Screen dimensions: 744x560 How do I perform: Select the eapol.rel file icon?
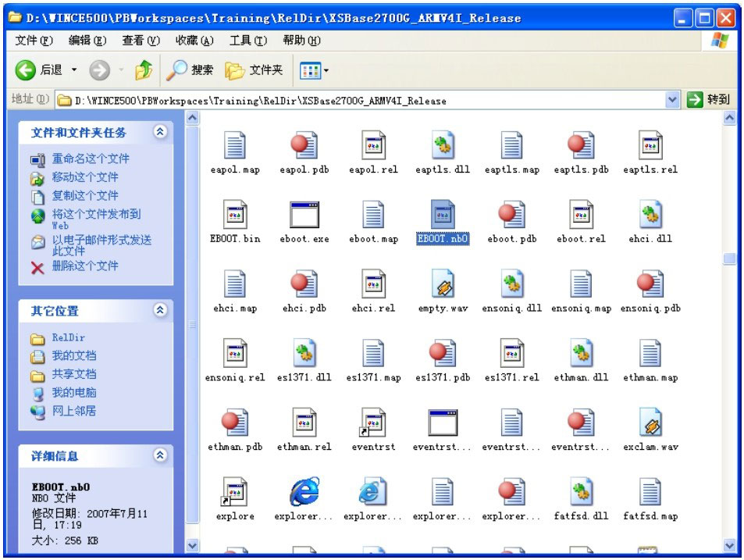coord(373,145)
